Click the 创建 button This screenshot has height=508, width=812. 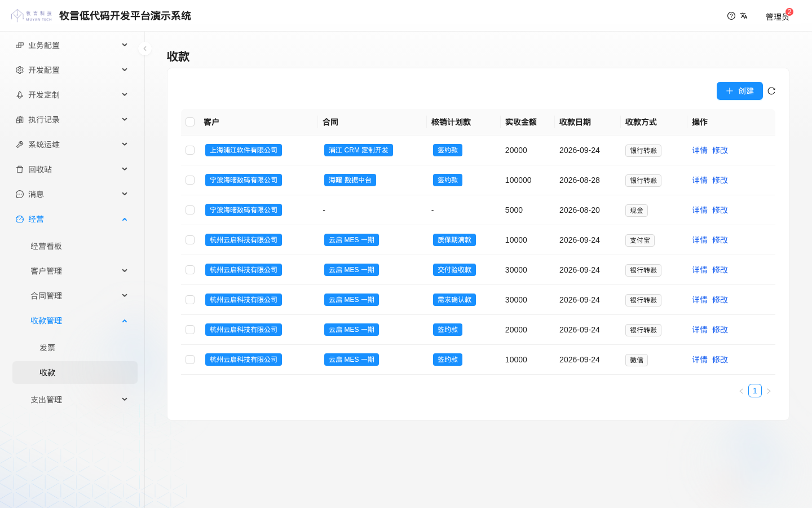click(x=740, y=91)
